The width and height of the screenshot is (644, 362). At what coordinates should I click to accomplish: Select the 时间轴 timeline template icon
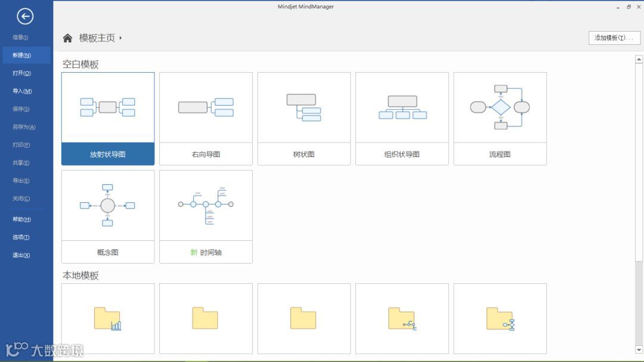coord(206,205)
